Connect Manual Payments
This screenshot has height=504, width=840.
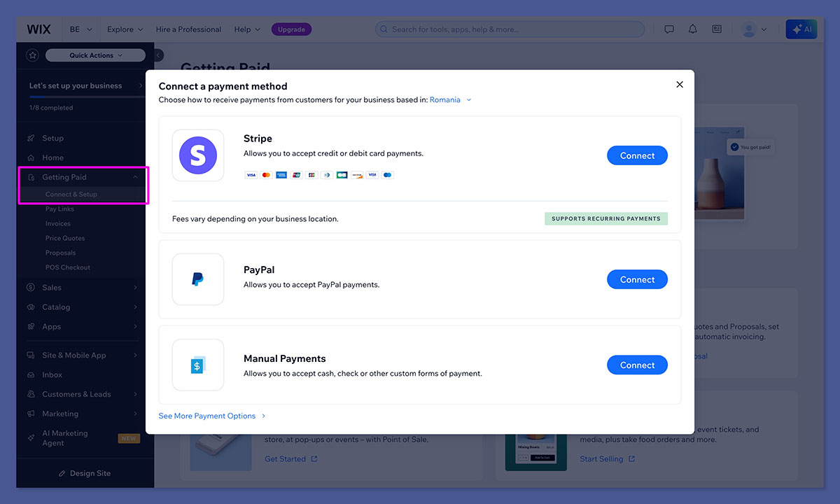click(637, 365)
